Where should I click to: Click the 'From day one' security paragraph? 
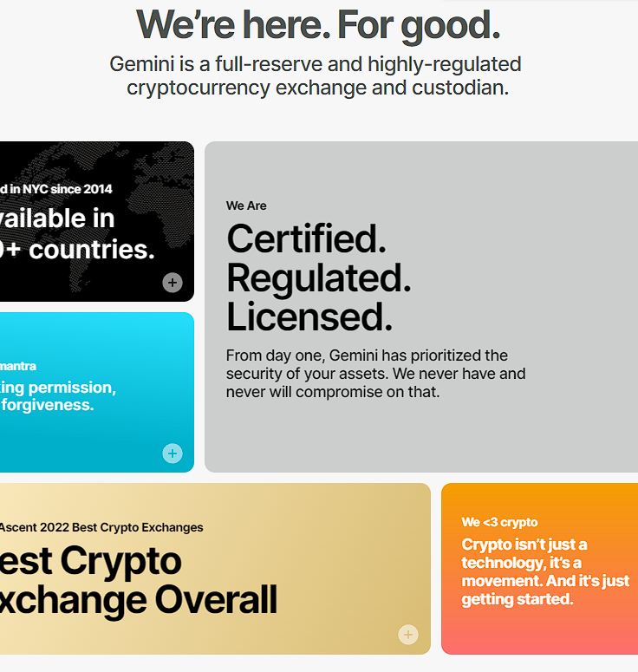(375, 374)
